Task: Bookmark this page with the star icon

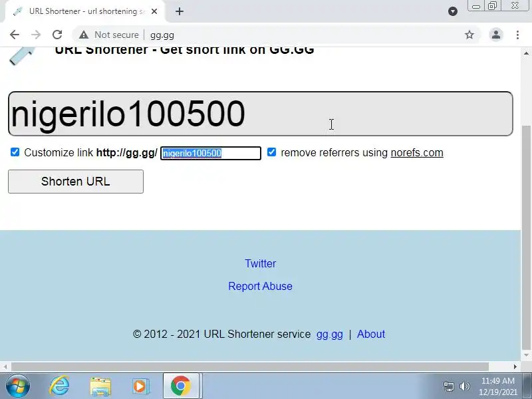Action: 469,35
